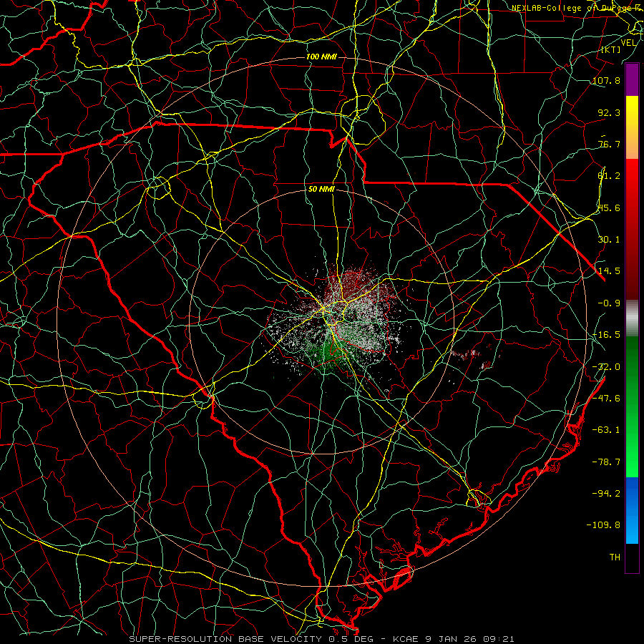Click the TH threshold label

(x=615, y=557)
